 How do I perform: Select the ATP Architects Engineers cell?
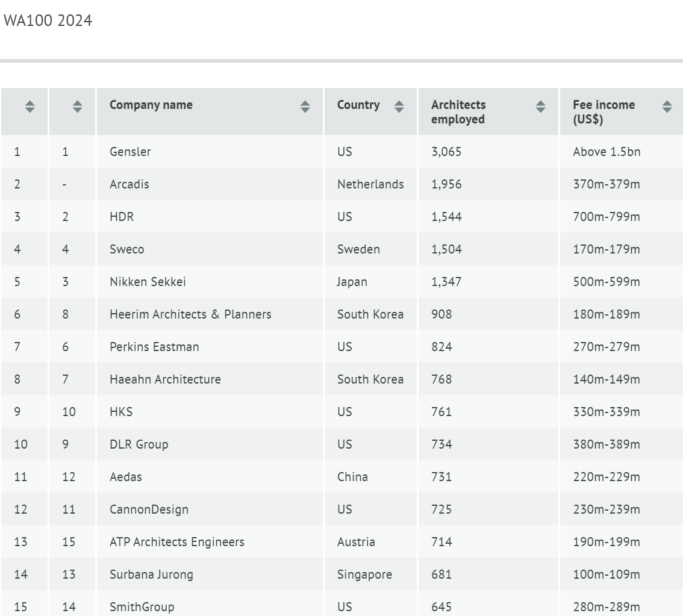click(x=210, y=541)
